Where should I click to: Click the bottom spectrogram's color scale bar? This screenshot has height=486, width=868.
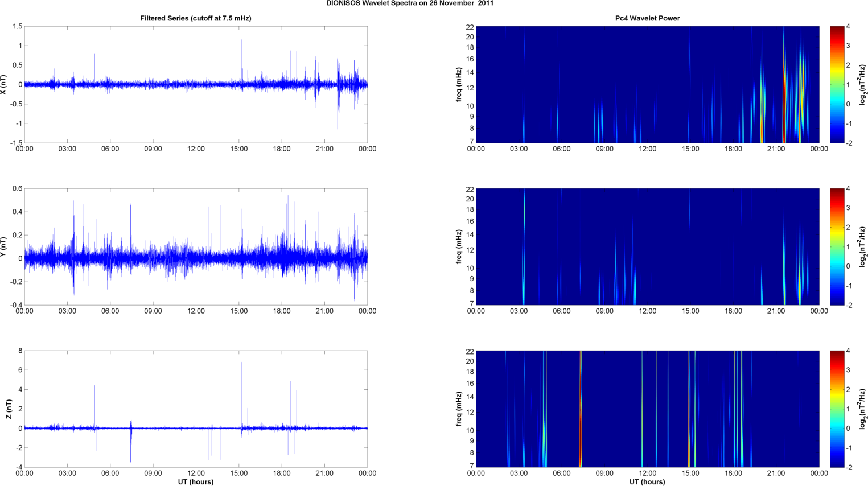pyautogui.click(x=837, y=409)
